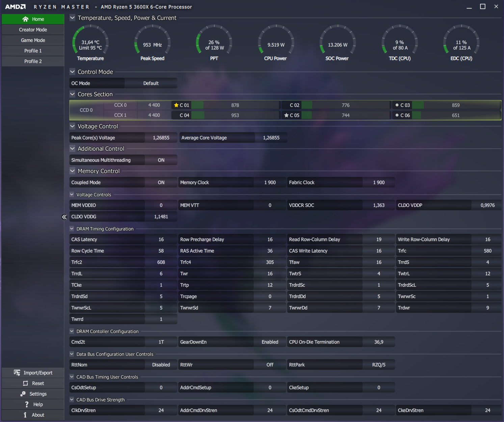
Task: Switch to Game Mode
Action: pos(33,40)
